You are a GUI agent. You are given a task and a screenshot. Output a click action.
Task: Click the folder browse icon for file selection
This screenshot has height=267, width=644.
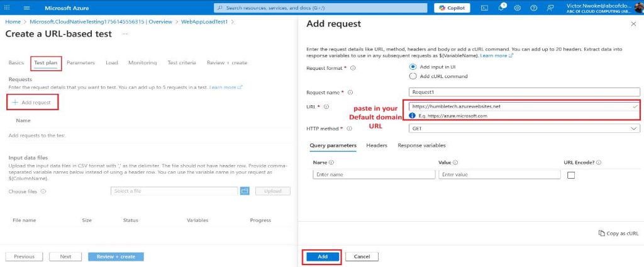point(245,191)
